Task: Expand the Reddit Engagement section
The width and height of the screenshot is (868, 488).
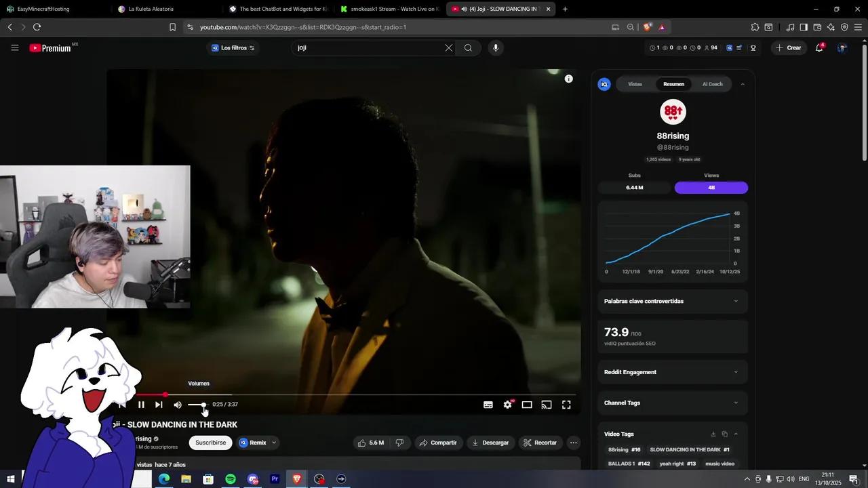Action: coord(736,372)
